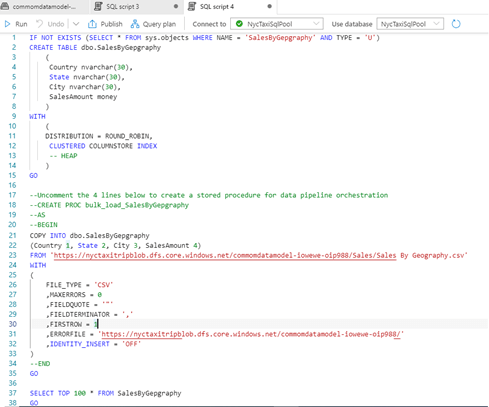
Task: Open the Connect to NycTaxiSqlPool dropdown
Action: pos(277,24)
